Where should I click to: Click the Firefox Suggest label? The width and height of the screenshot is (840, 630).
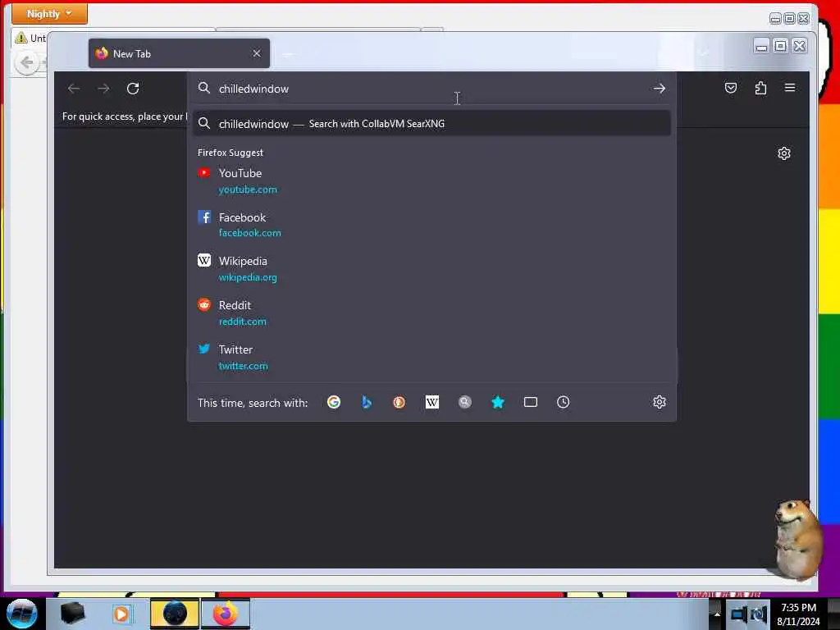coord(231,153)
